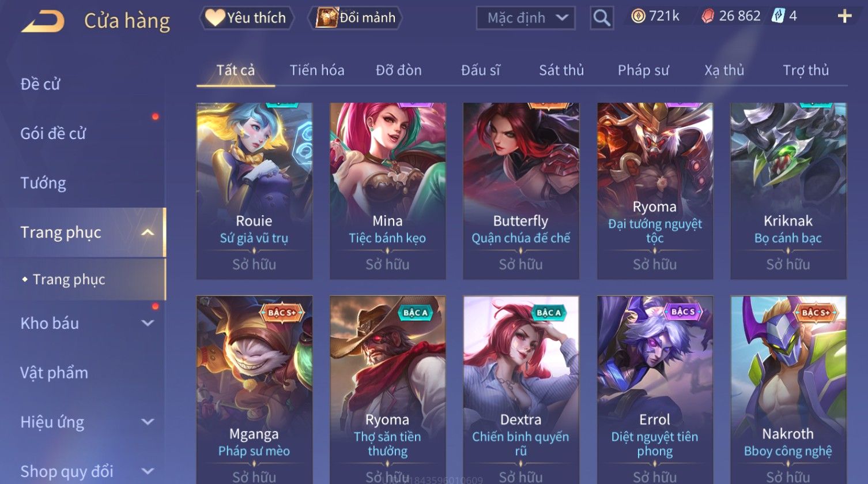Viewport: 868px width, 484px height.
Task: Tap the plus icon to add currency
Action: [x=844, y=16]
